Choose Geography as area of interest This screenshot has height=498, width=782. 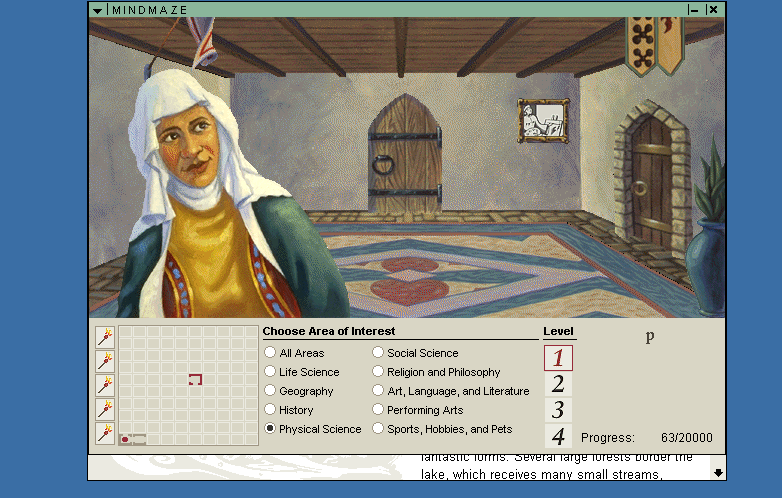click(270, 390)
